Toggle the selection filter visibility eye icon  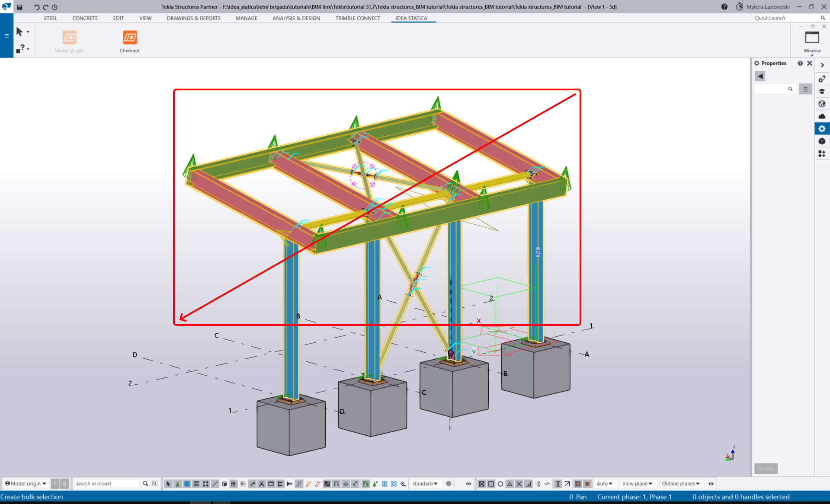coord(468,484)
